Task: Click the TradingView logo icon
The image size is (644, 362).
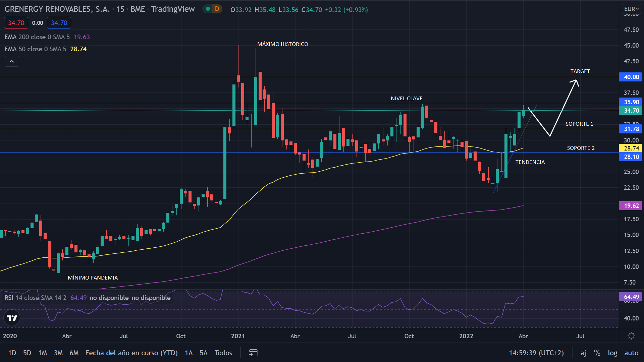Action: [x=12, y=318]
